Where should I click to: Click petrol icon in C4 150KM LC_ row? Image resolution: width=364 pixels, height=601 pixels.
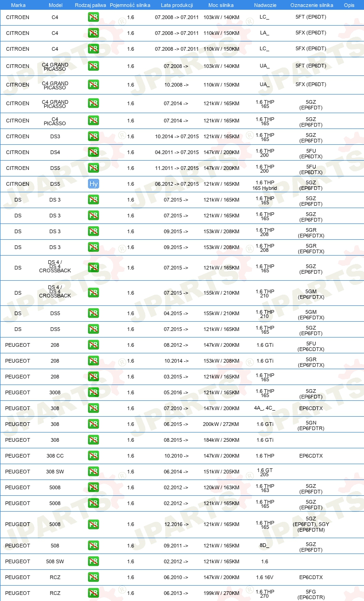[x=94, y=49]
